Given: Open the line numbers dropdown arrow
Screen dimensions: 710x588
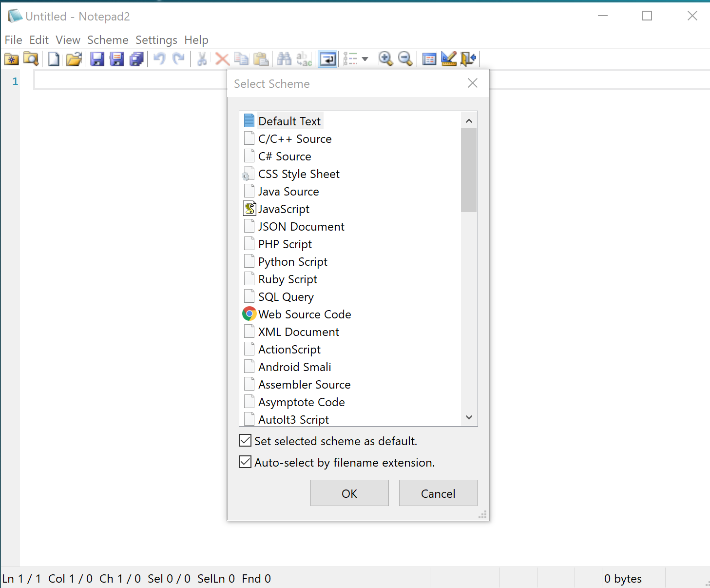Looking at the screenshot, I should (x=365, y=59).
